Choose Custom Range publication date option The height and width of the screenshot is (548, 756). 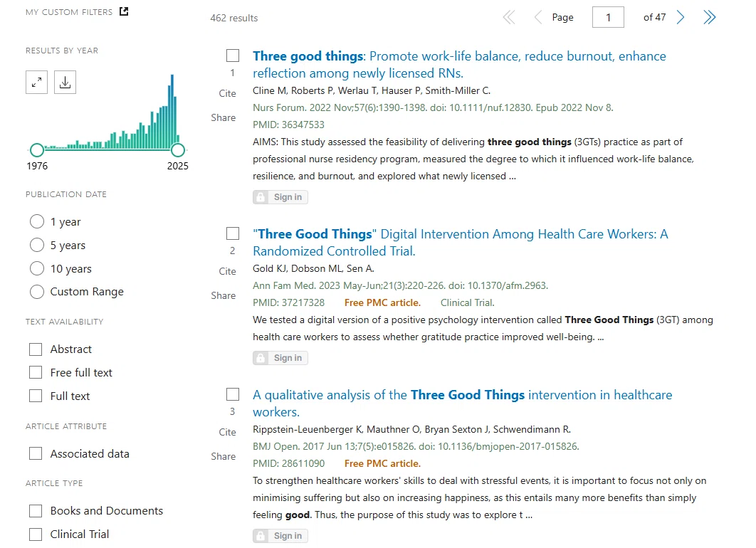[37, 292]
